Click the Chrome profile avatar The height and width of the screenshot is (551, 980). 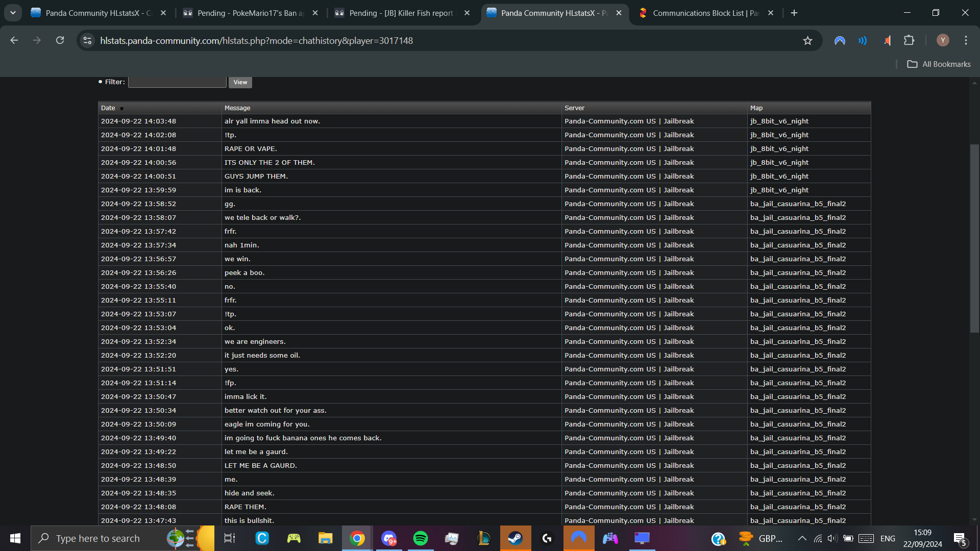tap(943, 40)
